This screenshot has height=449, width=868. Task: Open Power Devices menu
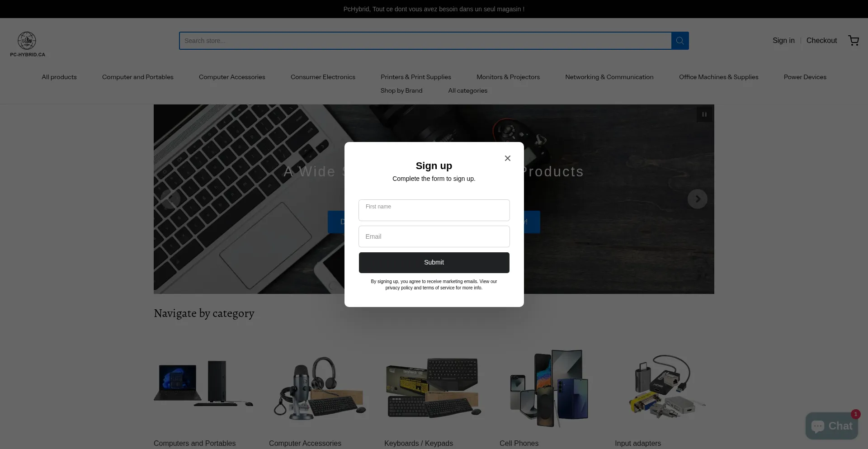click(x=805, y=77)
